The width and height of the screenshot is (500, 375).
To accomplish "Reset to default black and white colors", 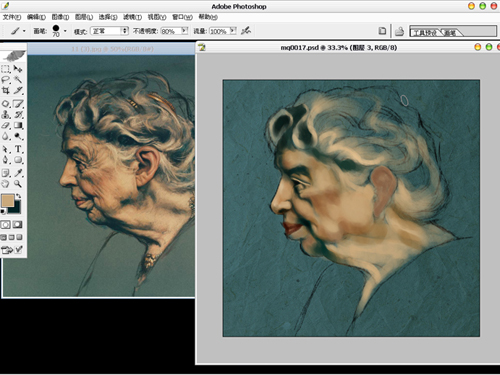I will coord(3,211).
